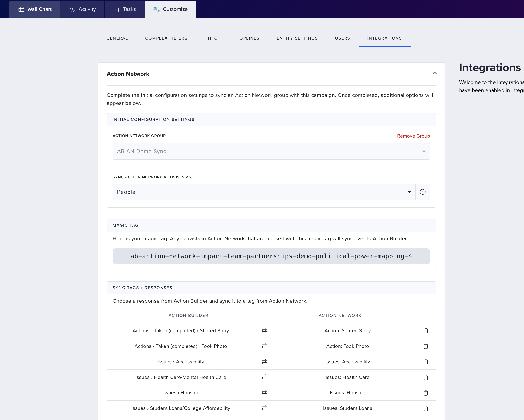Click sync arrows in Shared Story row
The height and width of the screenshot is (420, 524).
(x=264, y=330)
